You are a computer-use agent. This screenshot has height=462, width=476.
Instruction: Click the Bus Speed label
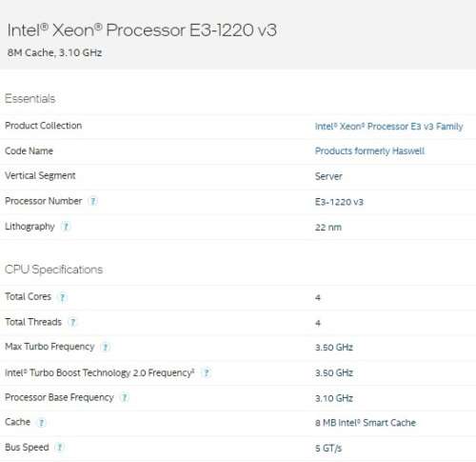click(x=27, y=447)
